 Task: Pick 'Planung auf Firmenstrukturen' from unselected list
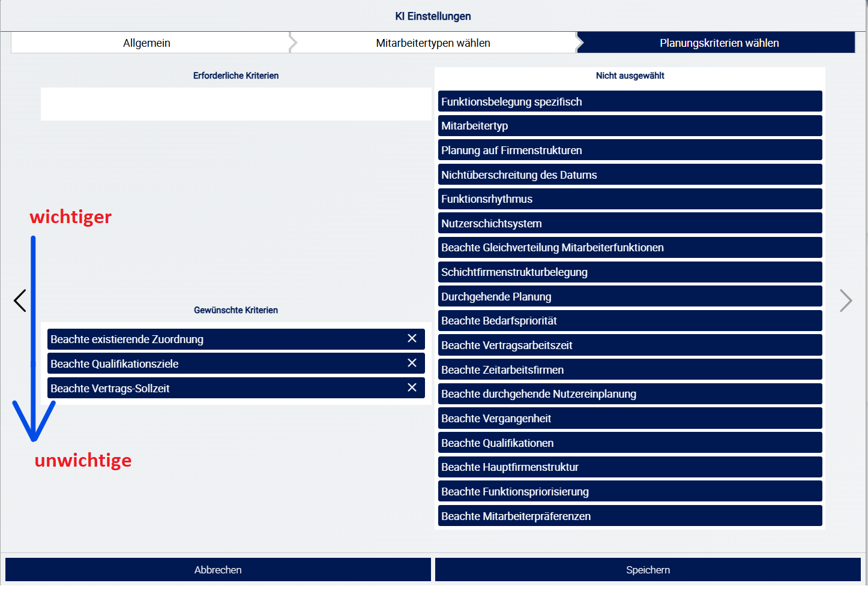point(630,150)
